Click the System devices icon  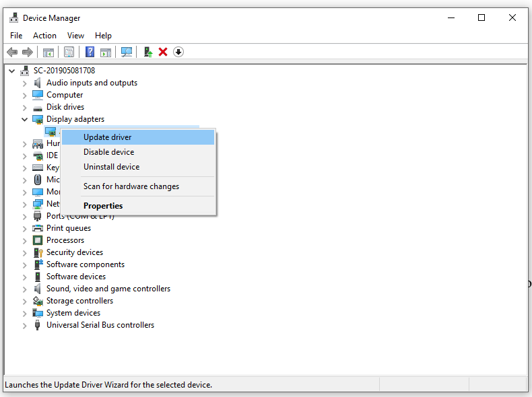point(38,313)
